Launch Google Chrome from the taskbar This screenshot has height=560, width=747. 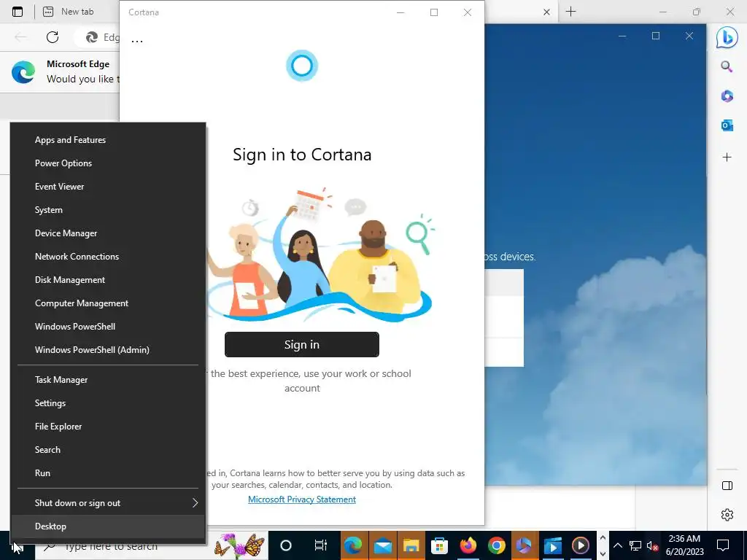[x=496, y=545]
